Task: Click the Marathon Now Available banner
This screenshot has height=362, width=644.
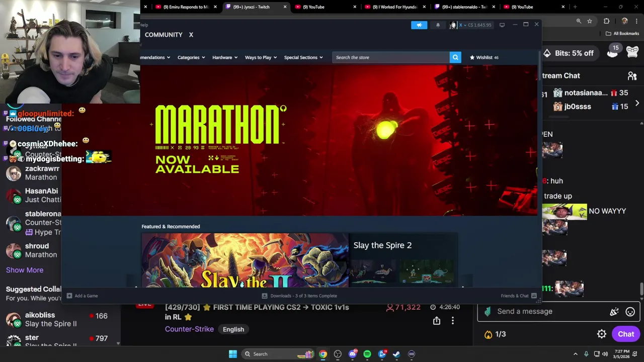Action: click(x=300, y=140)
